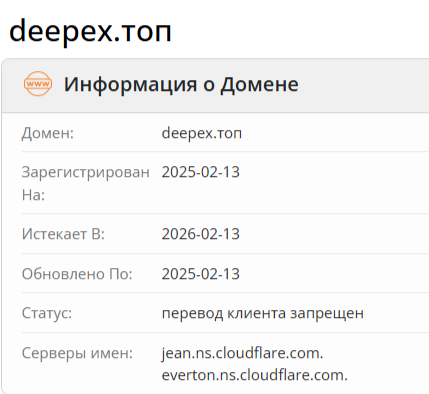This screenshot has width=429, height=394.
Task: Select the 2025-02-13 updated date value
Action: 201,274
